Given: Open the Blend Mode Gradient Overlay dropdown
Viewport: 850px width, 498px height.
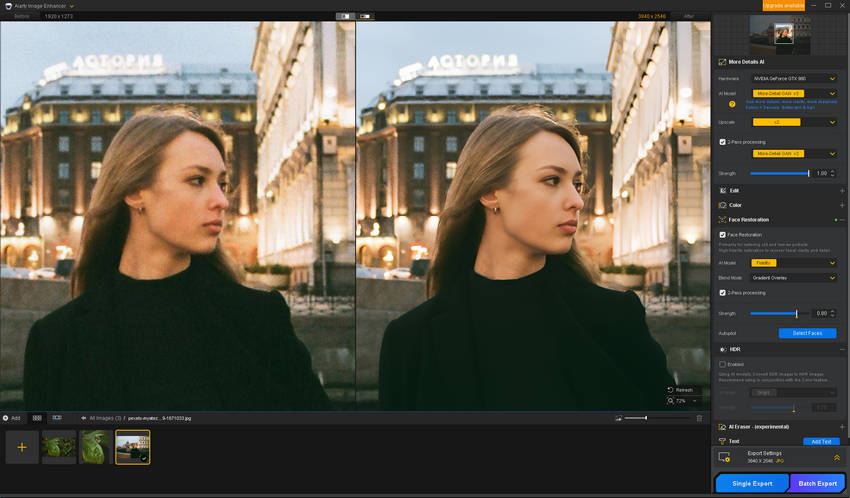Looking at the screenshot, I should tap(794, 277).
